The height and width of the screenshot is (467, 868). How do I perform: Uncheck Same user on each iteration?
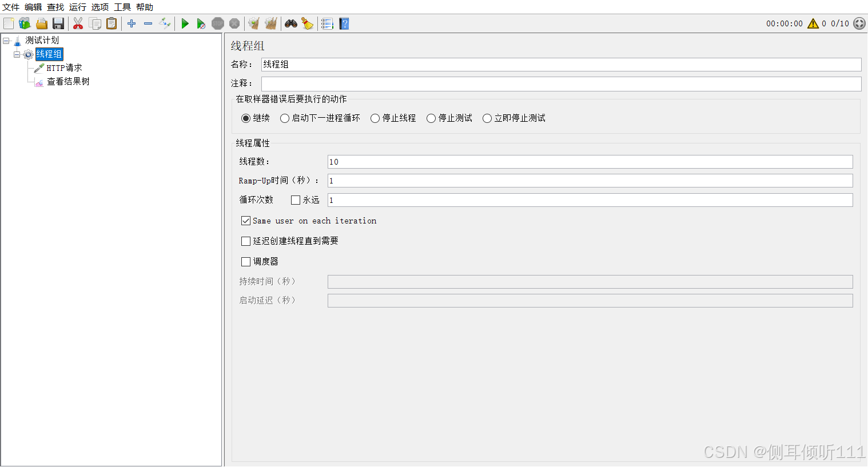pyautogui.click(x=246, y=221)
